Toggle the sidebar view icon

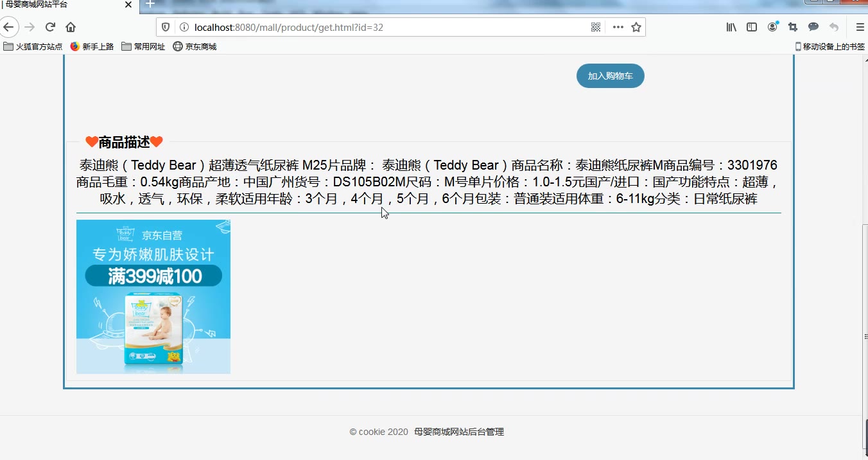click(752, 27)
